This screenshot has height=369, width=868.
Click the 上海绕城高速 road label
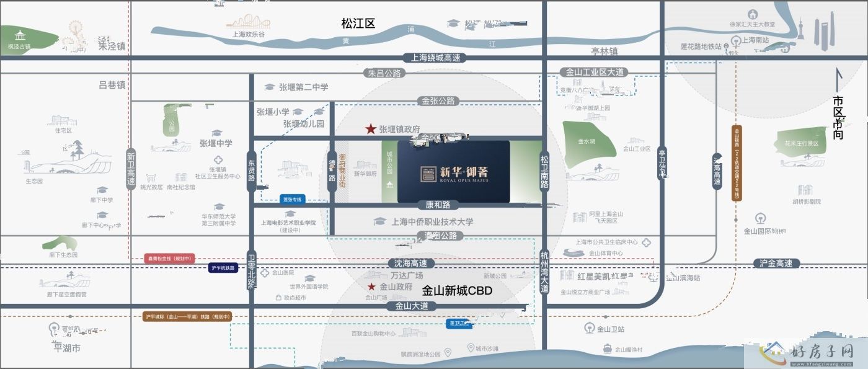pos(436,58)
